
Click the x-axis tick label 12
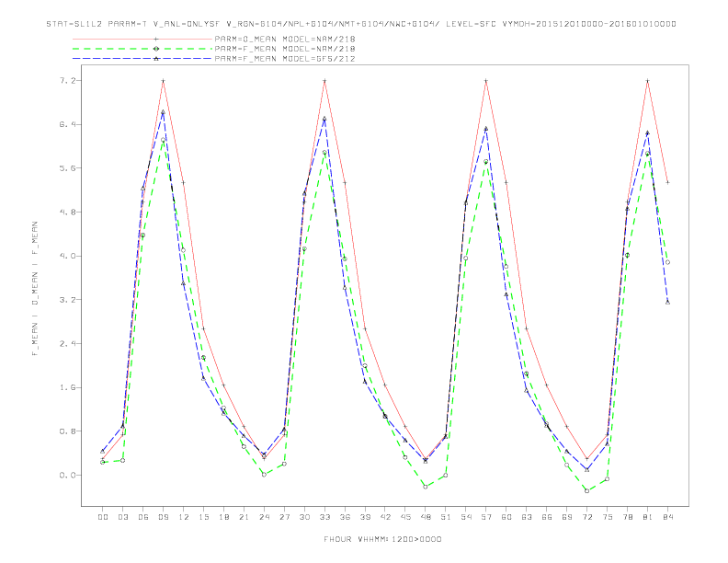point(184,517)
